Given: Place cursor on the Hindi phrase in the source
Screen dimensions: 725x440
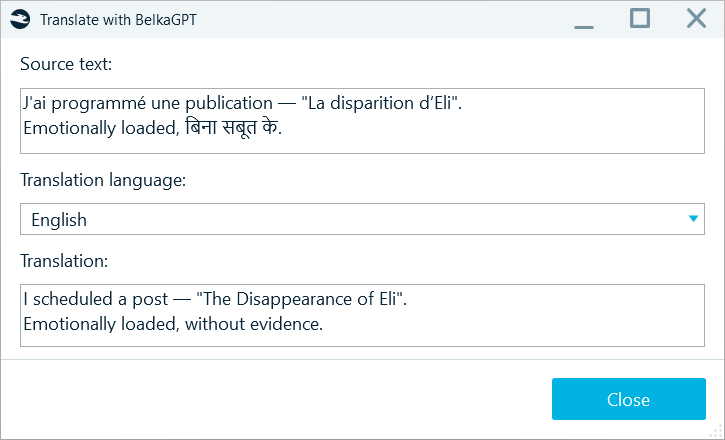Looking at the screenshot, I should pos(233,128).
